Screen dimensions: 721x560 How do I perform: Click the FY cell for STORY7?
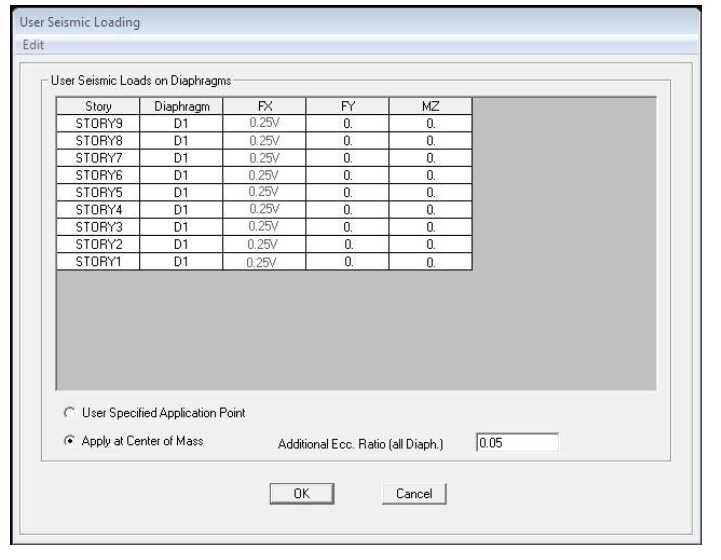click(348, 158)
